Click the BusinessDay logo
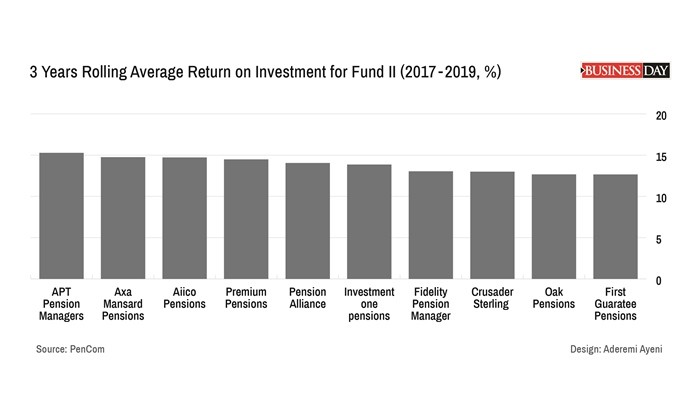Viewport: 700px width, 400px height. [624, 70]
